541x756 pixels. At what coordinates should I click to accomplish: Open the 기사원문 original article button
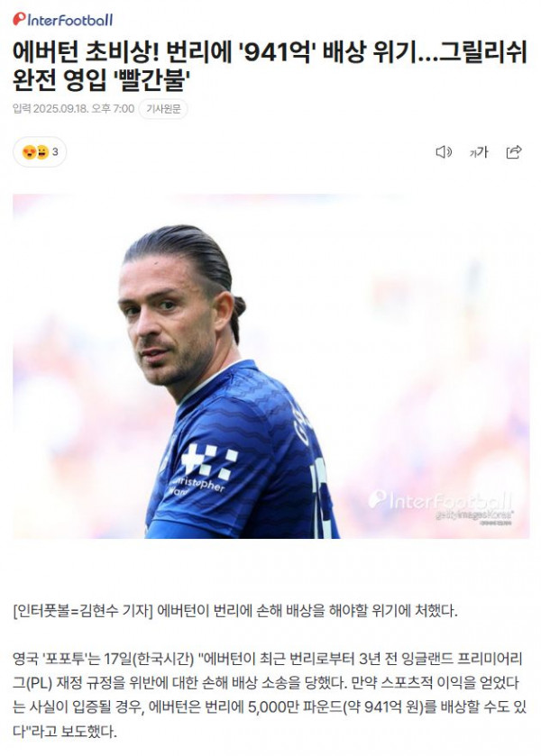coord(163,109)
